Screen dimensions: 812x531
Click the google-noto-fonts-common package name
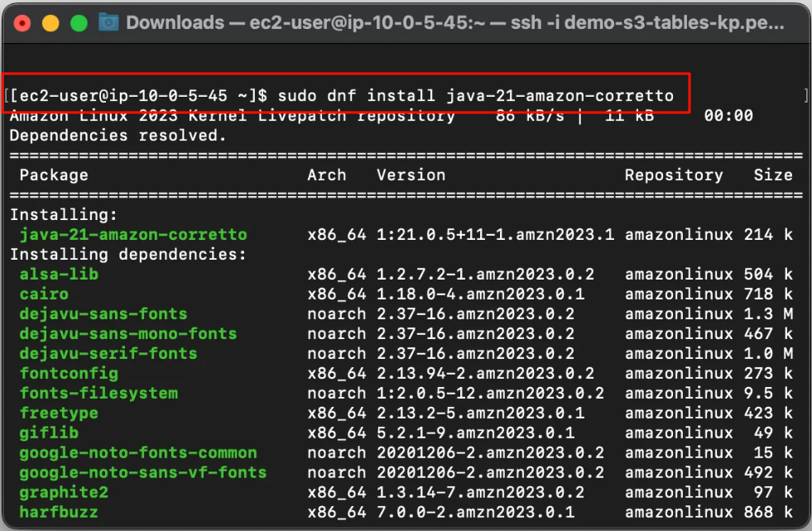tap(137, 452)
